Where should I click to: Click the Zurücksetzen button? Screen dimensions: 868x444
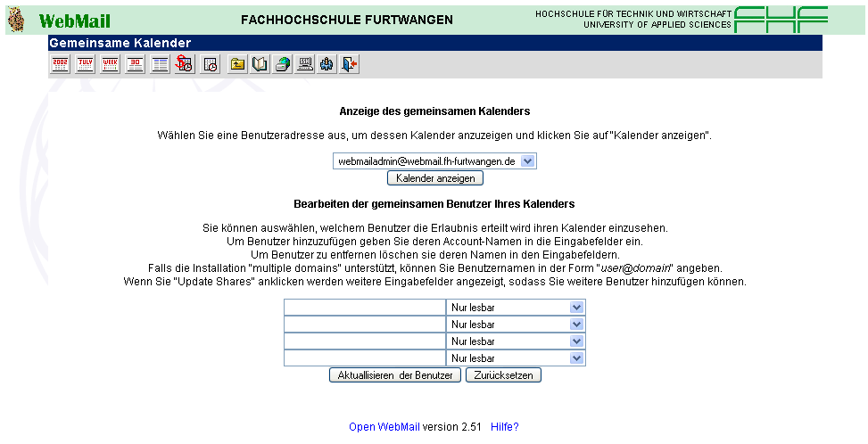(x=503, y=374)
